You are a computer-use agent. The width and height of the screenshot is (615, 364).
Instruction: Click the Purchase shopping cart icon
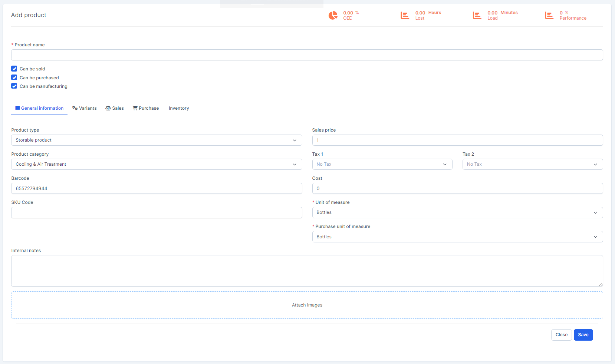tap(135, 108)
